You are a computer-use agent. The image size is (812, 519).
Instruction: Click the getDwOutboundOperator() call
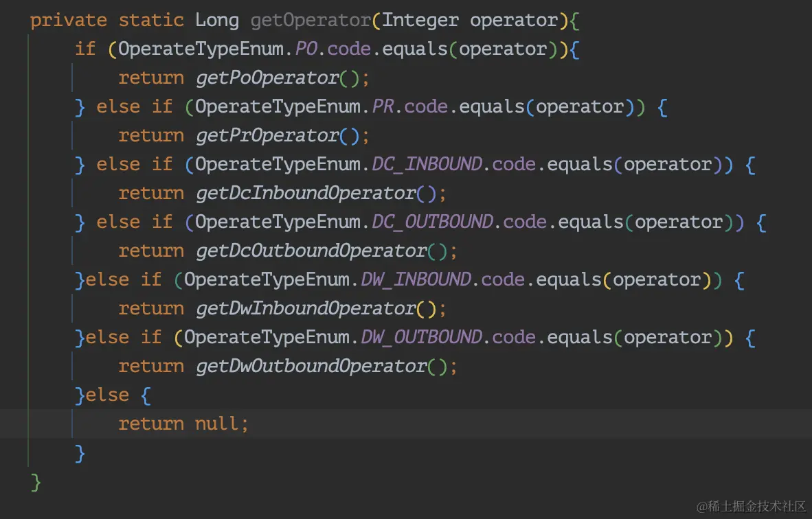[322, 367]
